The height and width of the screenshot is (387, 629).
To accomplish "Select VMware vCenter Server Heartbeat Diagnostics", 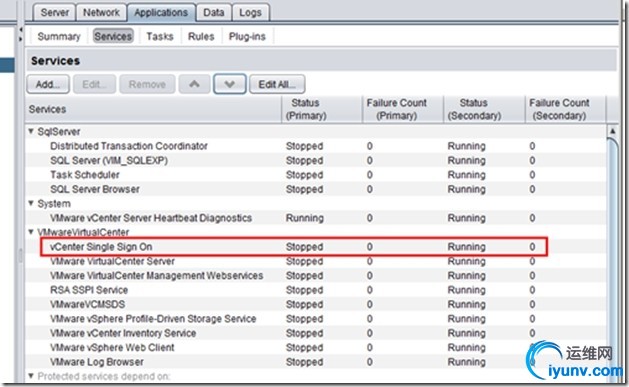I will coord(151,218).
